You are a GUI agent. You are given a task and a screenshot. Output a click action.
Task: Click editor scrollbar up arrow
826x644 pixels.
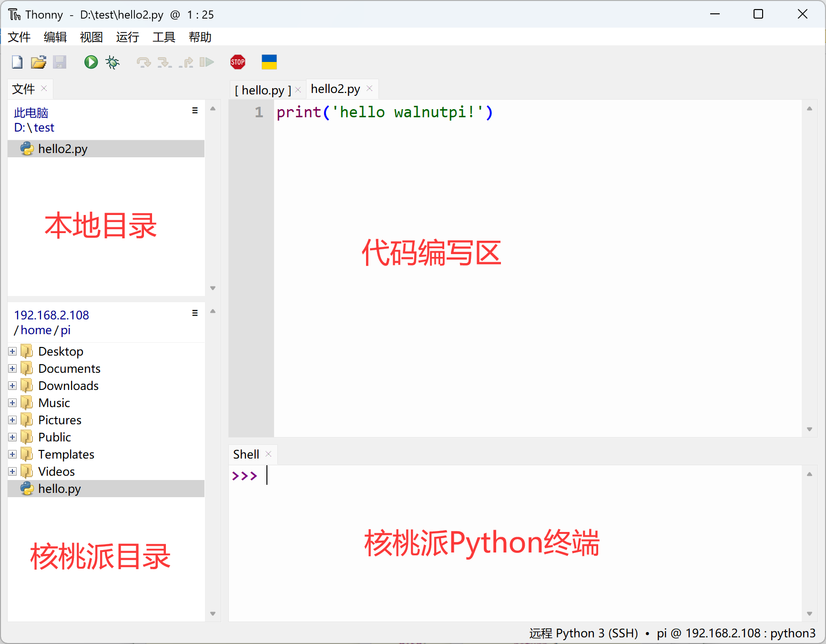(809, 109)
